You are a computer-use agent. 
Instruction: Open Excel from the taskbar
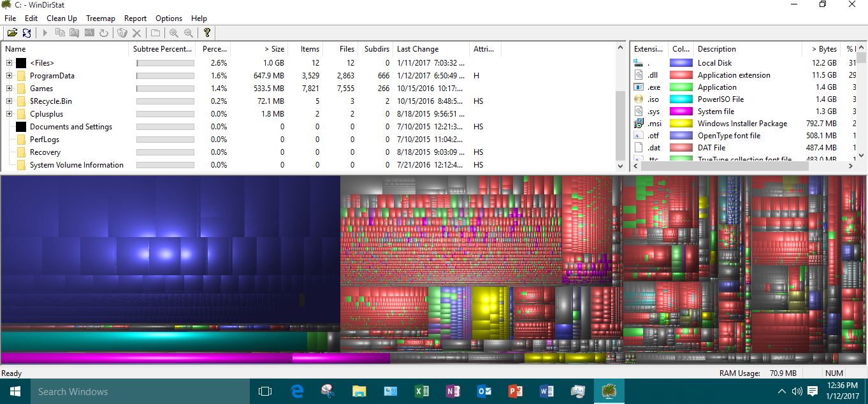tap(421, 391)
